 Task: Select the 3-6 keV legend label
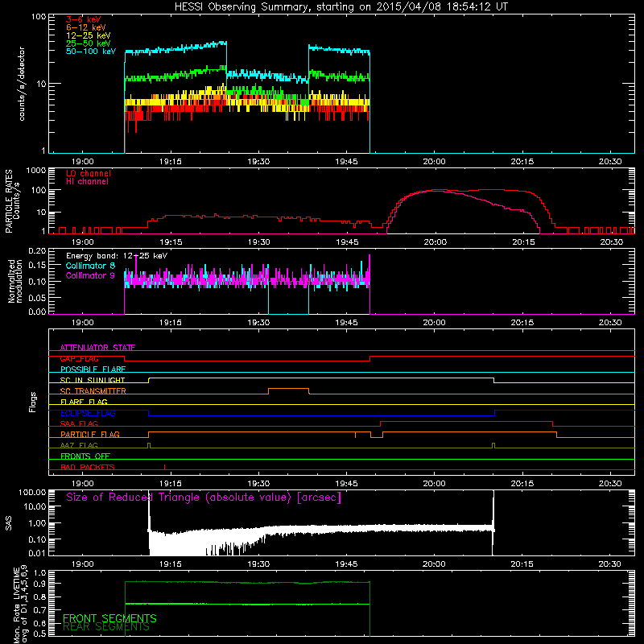tap(84, 19)
